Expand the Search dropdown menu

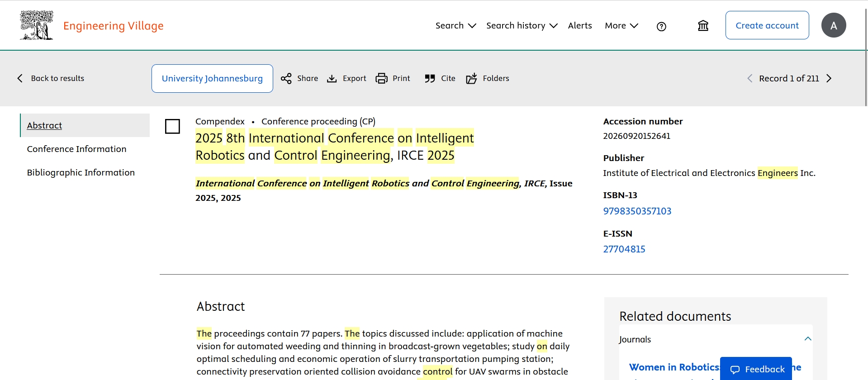(455, 26)
